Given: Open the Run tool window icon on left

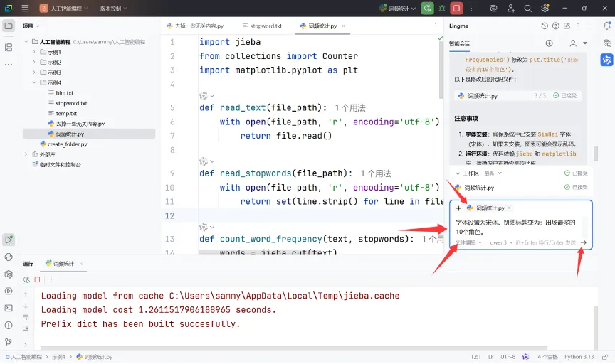Looking at the screenshot, I should point(9,240).
